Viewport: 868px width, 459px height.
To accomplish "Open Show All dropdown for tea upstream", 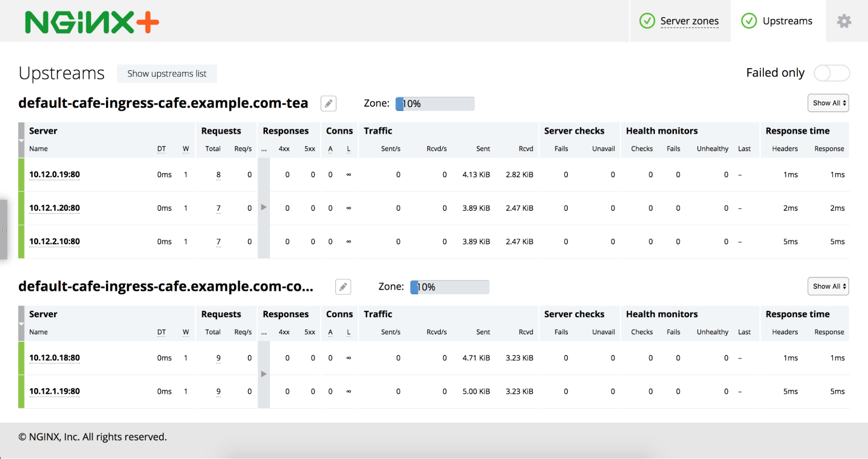I will coord(828,103).
